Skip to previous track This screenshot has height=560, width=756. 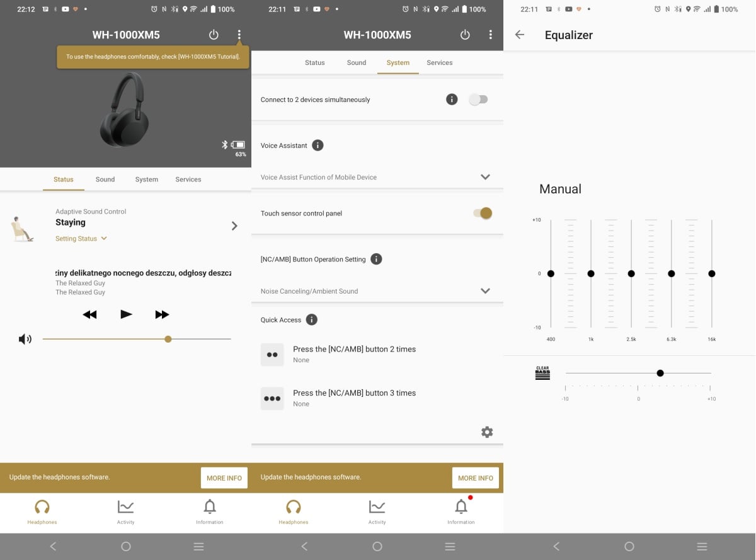pyautogui.click(x=89, y=314)
